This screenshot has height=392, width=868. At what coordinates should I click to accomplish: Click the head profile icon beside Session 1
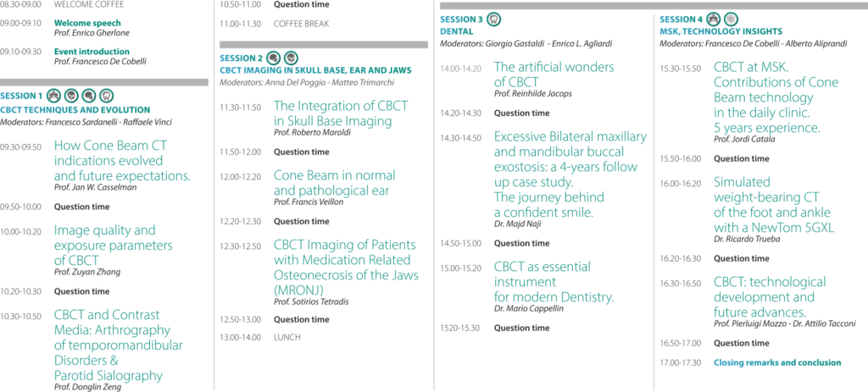pos(88,96)
